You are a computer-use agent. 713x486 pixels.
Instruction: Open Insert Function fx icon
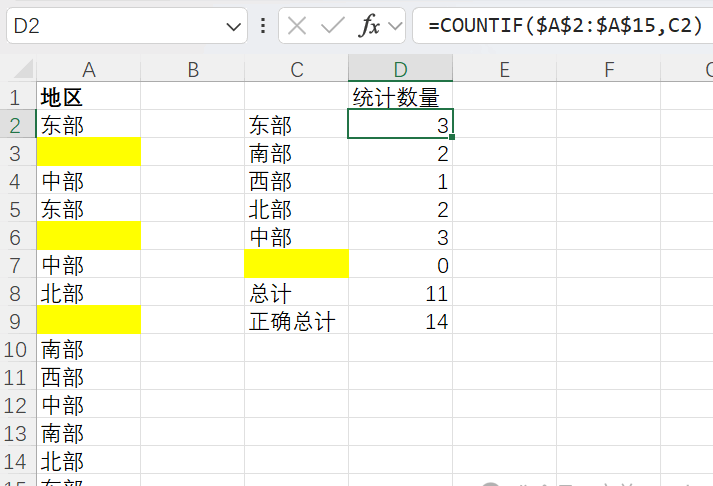click(368, 25)
